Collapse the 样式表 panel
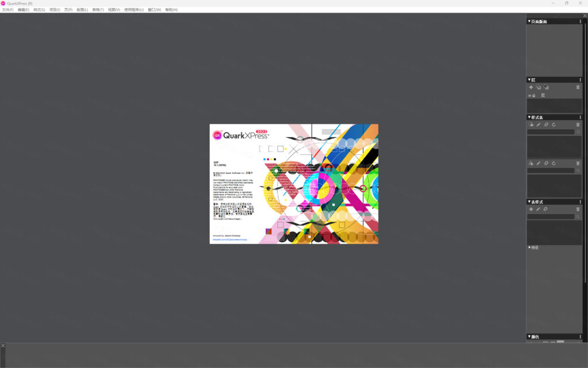This screenshot has height=368, width=588. [x=529, y=117]
